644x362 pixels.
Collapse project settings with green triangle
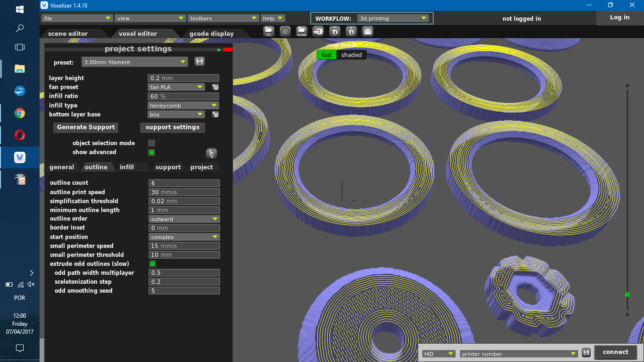pos(219,49)
